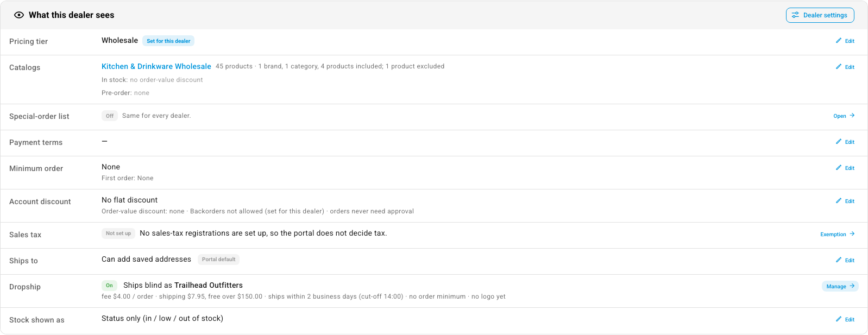Click pencil icon in Minimum order row
Image resolution: width=868 pixels, height=335 pixels.
[x=839, y=168]
